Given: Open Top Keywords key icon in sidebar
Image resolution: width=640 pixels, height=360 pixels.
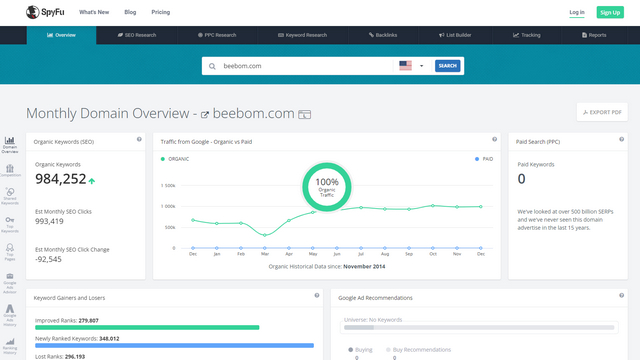Looking at the screenshot, I should pyautogui.click(x=10, y=224).
